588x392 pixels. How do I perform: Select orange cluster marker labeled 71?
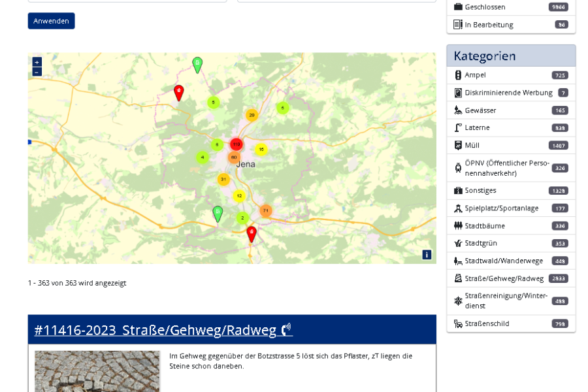(x=266, y=211)
